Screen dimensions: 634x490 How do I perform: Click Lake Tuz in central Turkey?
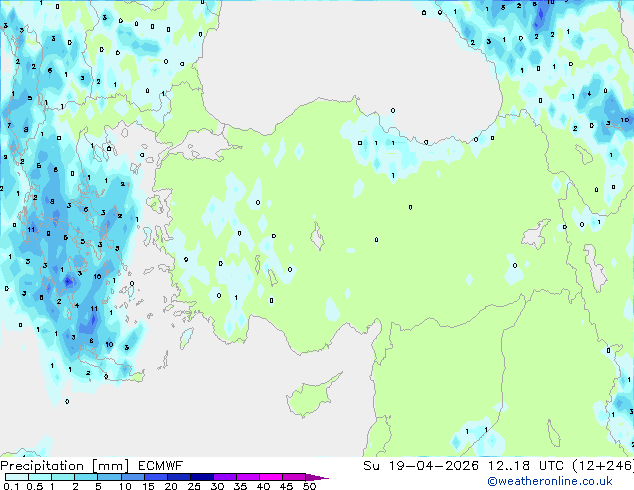(317, 237)
